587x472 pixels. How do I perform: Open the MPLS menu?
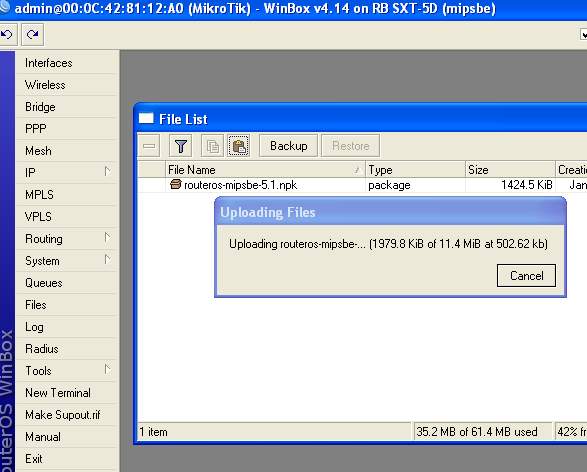tap(67, 195)
